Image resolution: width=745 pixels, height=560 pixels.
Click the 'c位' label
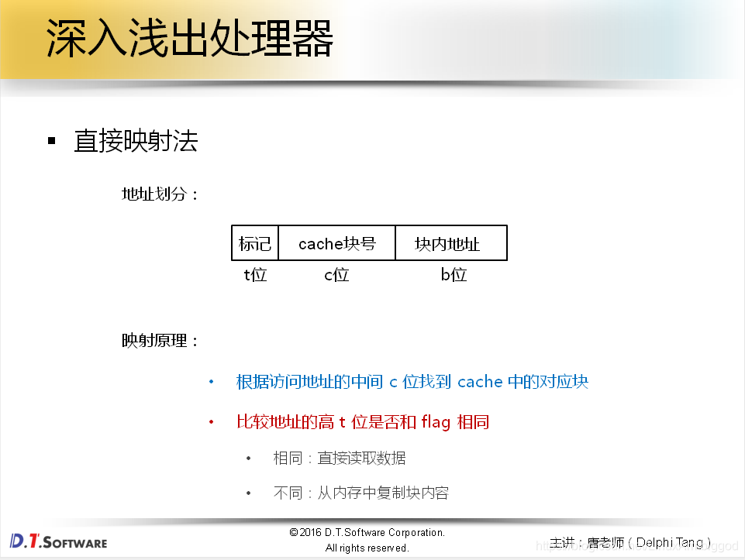point(336,274)
